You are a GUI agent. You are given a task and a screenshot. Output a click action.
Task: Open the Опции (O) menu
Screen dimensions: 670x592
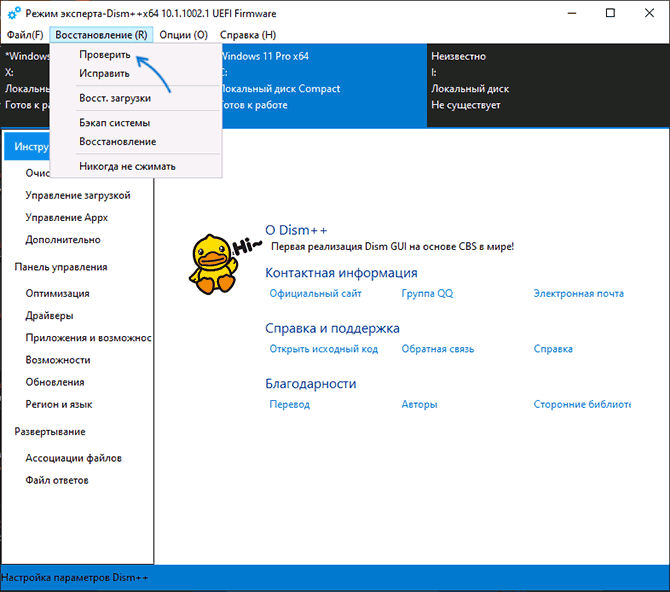coord(184,35)
